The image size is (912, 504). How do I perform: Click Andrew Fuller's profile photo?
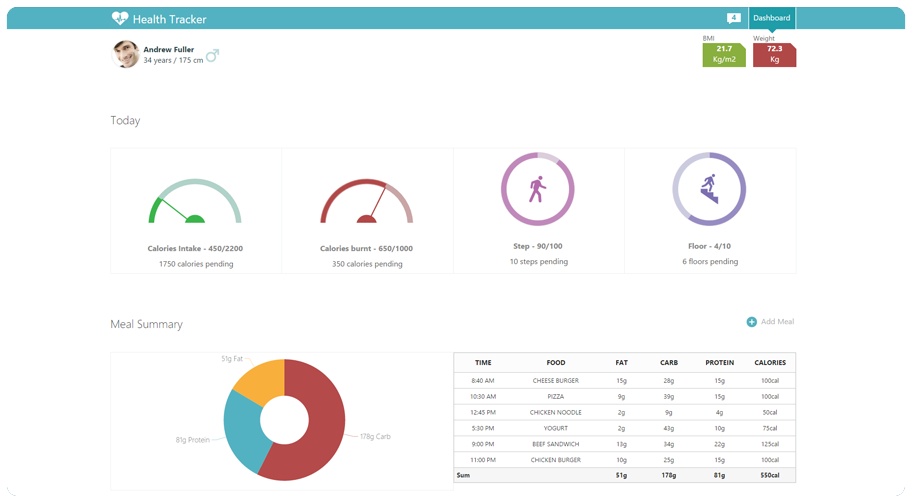point(125,54)
